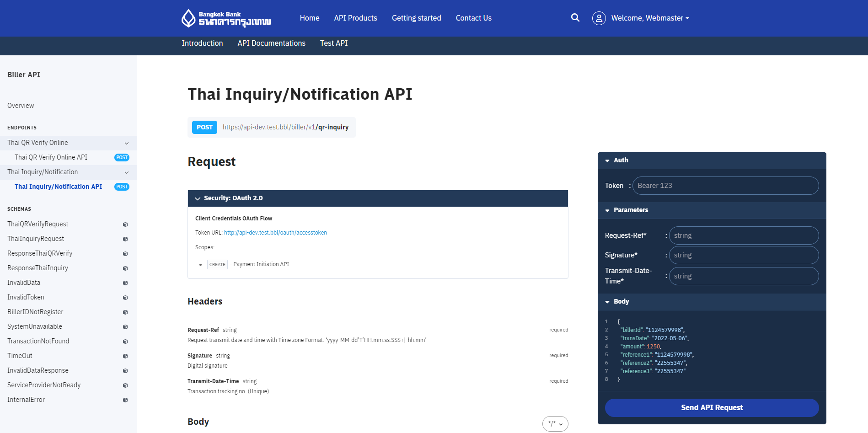This screenshot has width=868, height=433.
Task: Click cube icon next to InvalidDataResponse
Action: click(x=125, y=371)
